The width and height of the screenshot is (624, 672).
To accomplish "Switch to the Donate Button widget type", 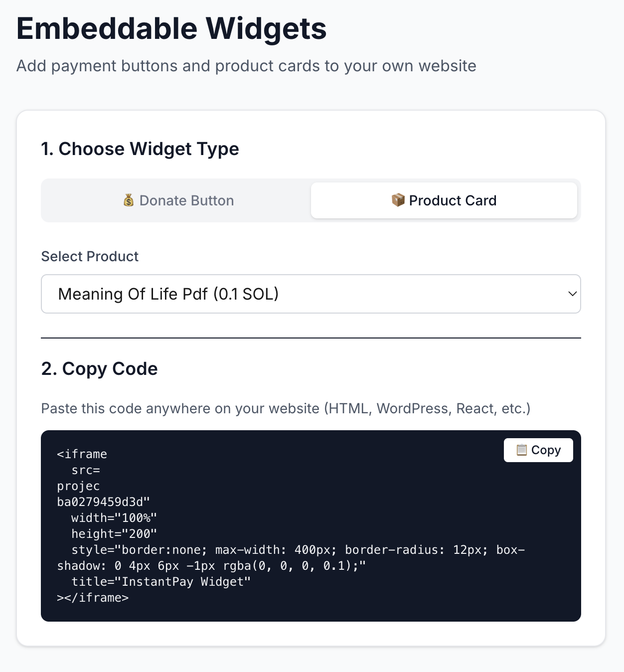I will [177, 200].
